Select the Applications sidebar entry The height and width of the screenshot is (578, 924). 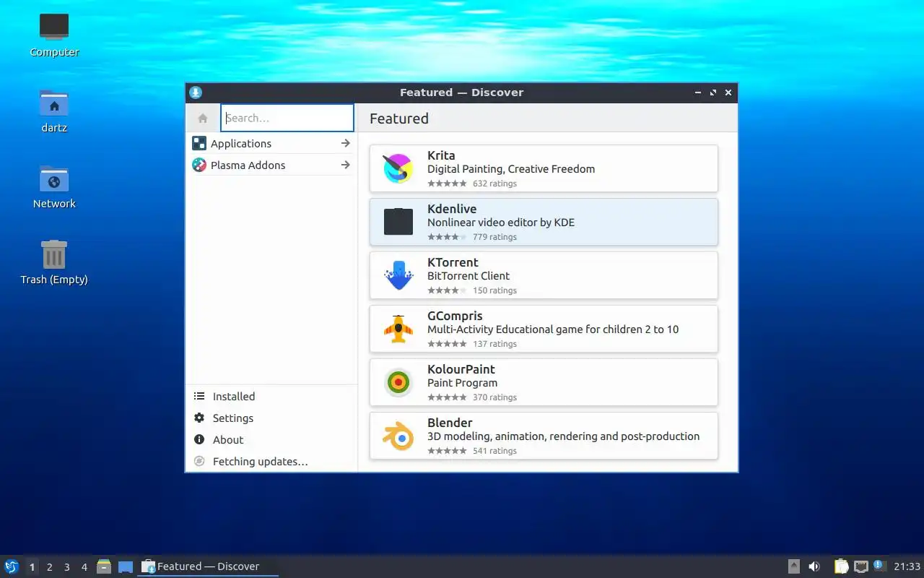(271, 143)
